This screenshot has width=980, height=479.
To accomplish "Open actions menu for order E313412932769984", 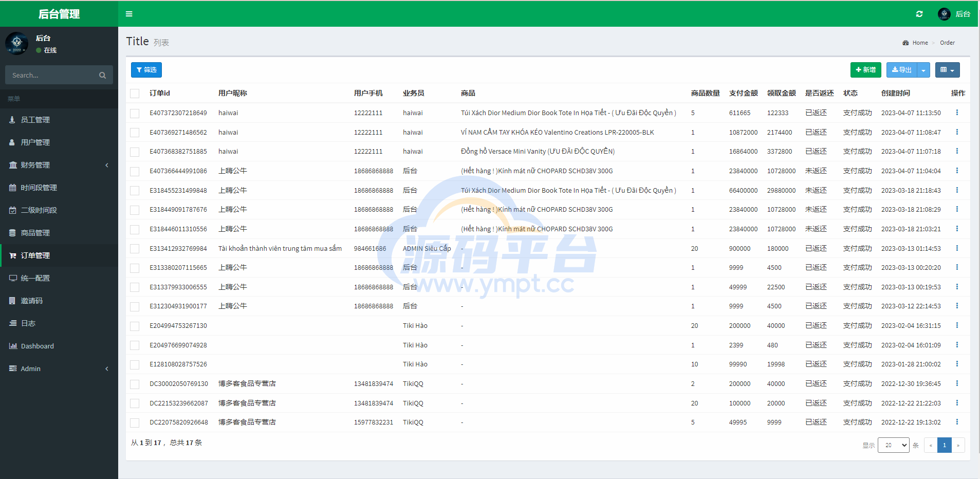I will coord(957,248).
